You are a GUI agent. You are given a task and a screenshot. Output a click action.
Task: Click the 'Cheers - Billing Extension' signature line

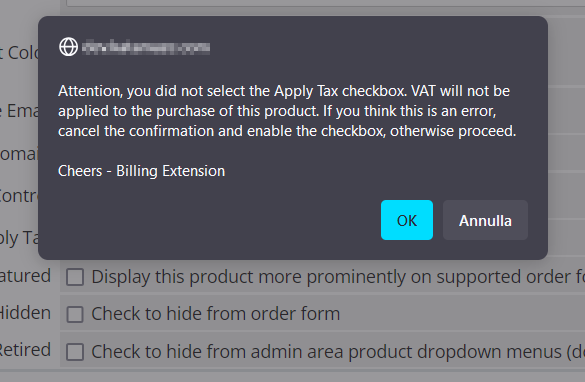pyautogui.click(x=141, y=171)
